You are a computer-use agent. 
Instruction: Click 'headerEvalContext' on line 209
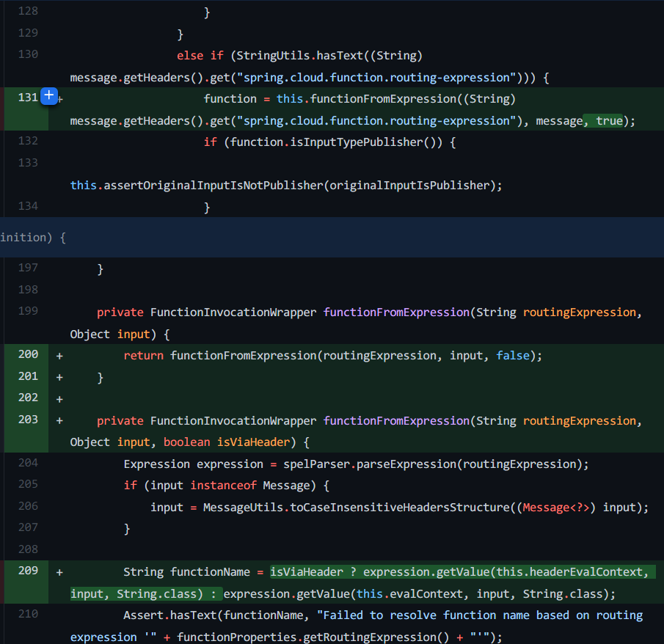(586, 572)
